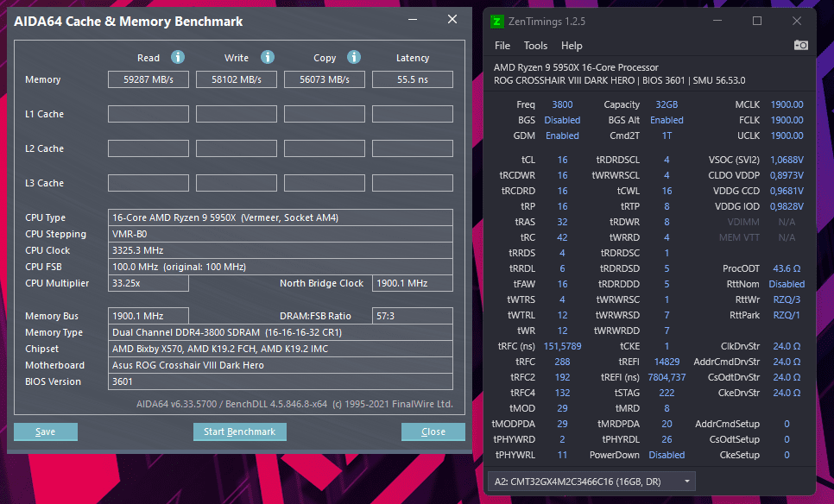Click the CPU FSB value 100.0 MHz

pyautogui.click(x=281, y=267)
